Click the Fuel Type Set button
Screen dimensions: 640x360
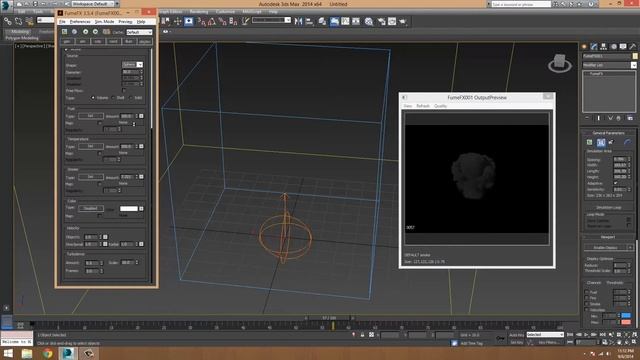91,116
